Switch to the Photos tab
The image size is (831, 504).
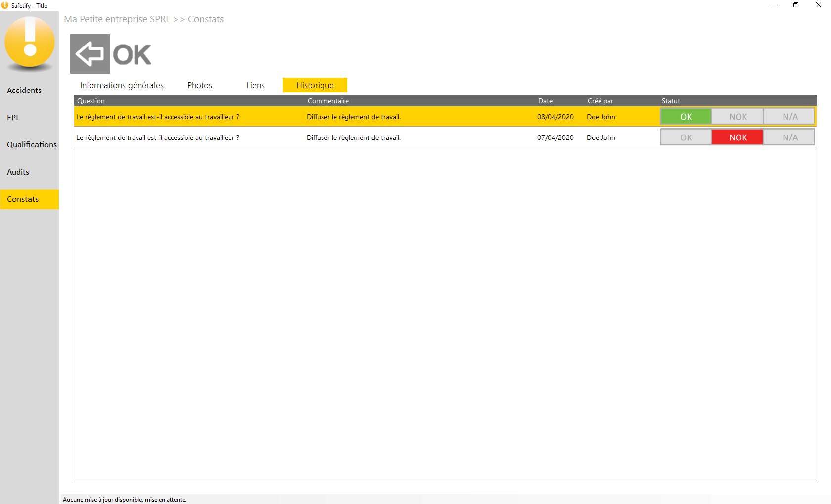[200, 85]
